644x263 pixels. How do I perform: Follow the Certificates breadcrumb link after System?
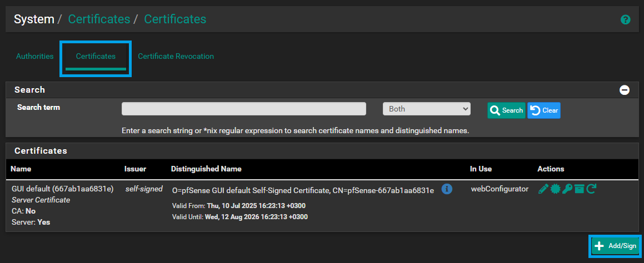coord(99,19)
